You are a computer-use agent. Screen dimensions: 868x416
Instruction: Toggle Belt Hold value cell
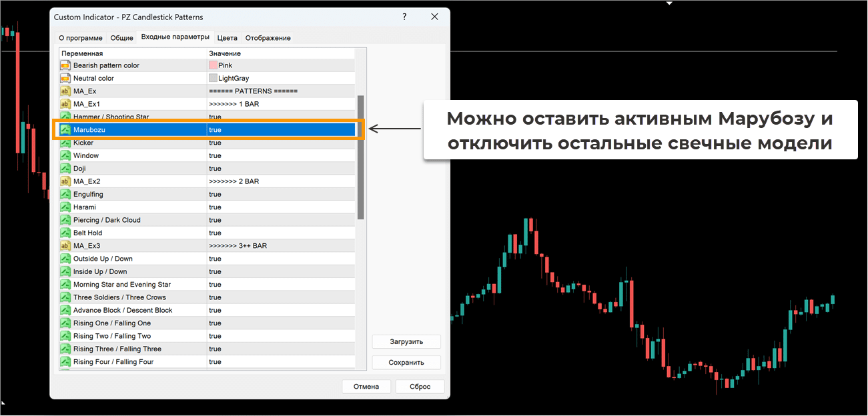[215, 233]
